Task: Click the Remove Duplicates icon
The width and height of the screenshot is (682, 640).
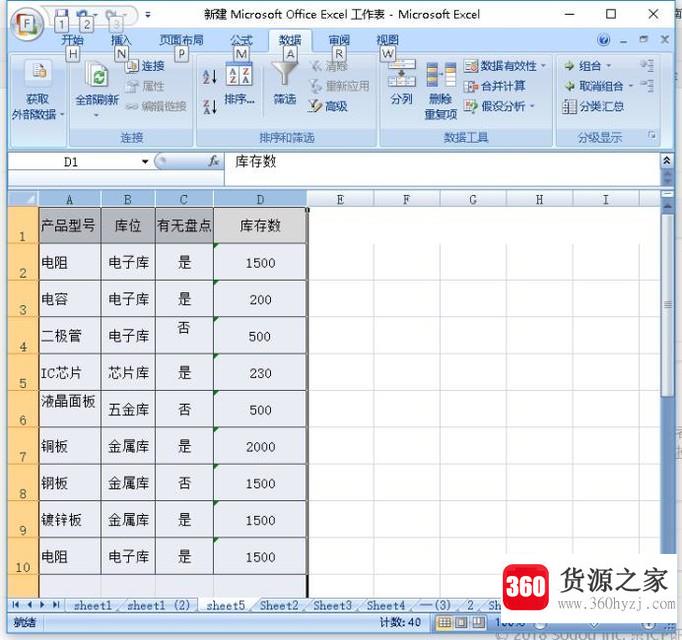Action: [441, 75]
